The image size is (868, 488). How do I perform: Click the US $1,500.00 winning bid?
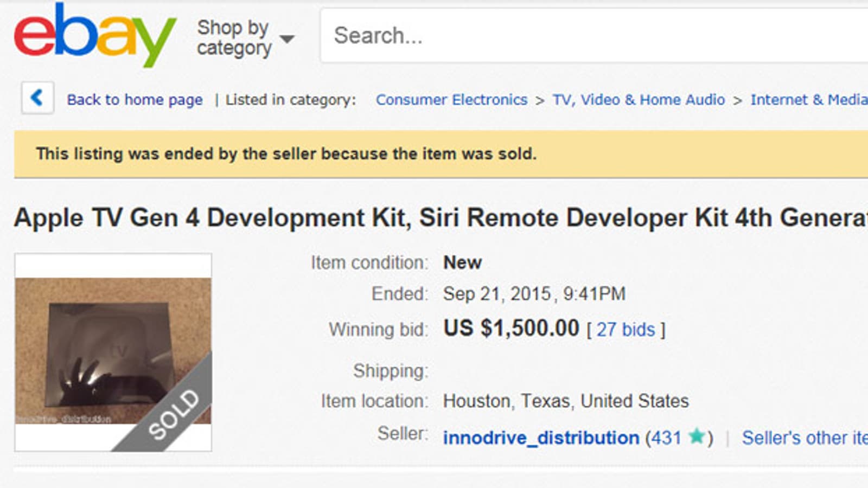click(511, 329)
